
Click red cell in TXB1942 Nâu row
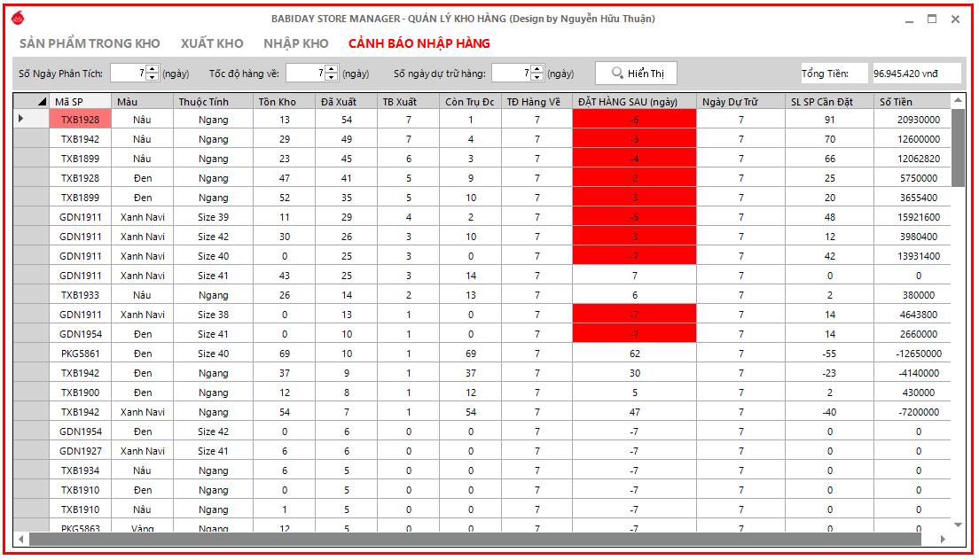coord(634,138)
